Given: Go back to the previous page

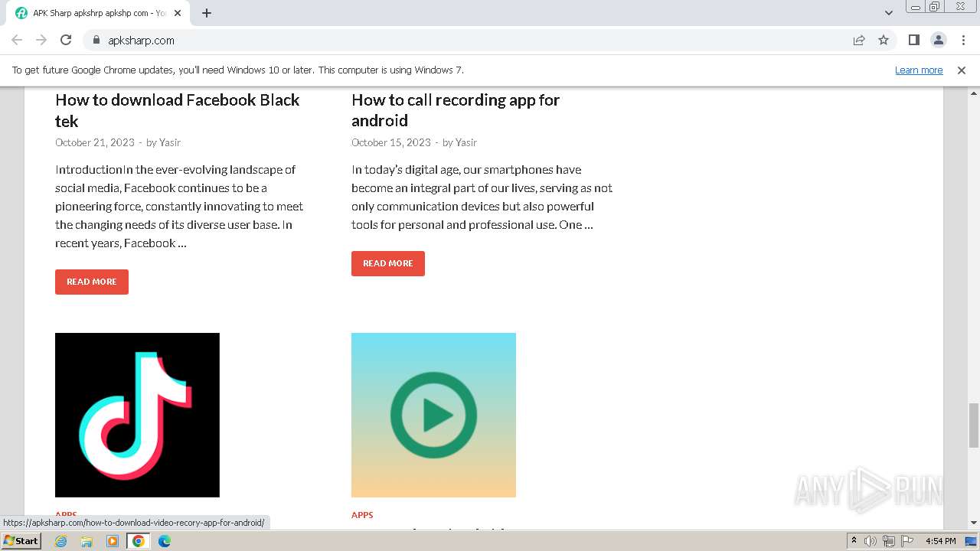Looking at the screenshot, I should coord(17,40).
